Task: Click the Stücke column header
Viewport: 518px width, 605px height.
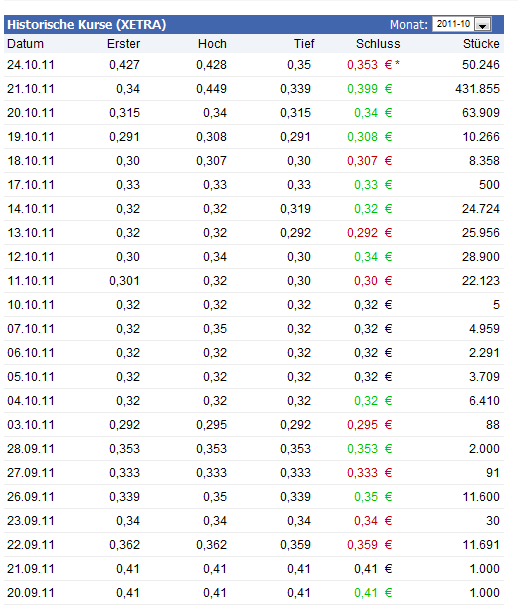Action: (x=481, y=44)
